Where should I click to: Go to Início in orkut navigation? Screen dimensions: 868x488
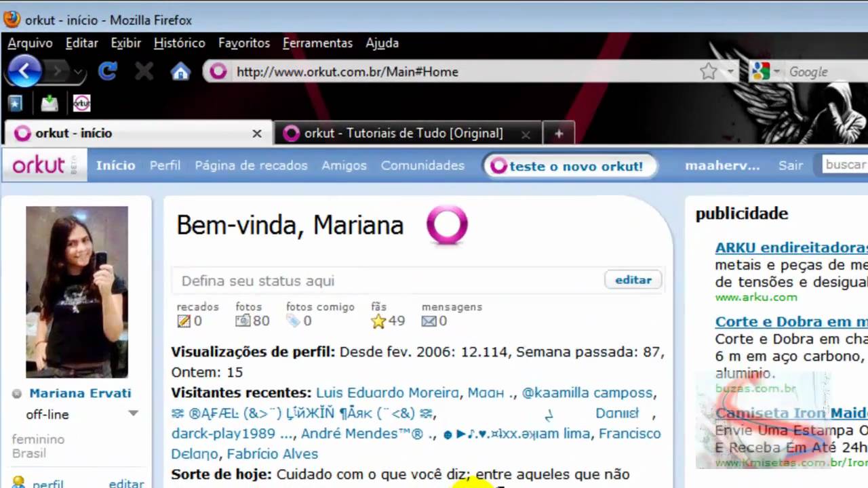[x=115, y=165]
